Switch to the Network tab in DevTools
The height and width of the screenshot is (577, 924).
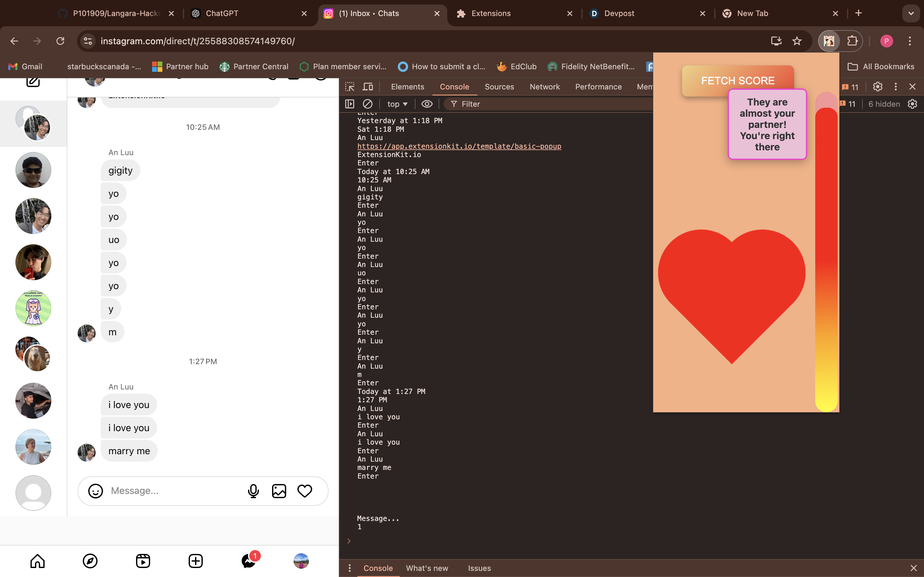click(x=544, y=87)
